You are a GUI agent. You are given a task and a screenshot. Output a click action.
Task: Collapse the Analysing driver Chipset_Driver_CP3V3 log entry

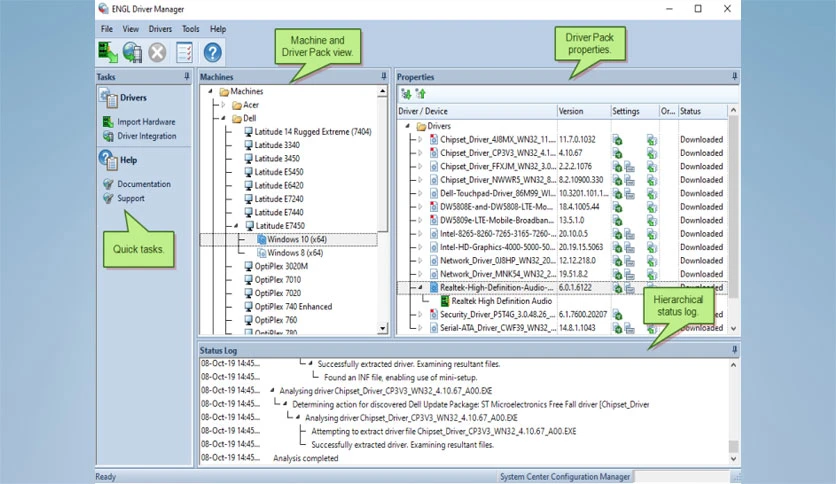pyautogui.click(x=272, y=391)
